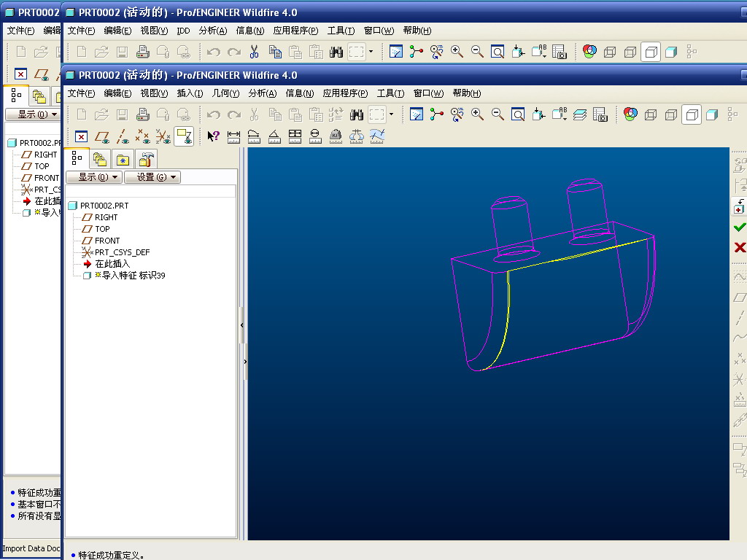Open selection box dropdown arrow in front toolbar
Screen dimensions: 747x560
(x=391, y=114)
